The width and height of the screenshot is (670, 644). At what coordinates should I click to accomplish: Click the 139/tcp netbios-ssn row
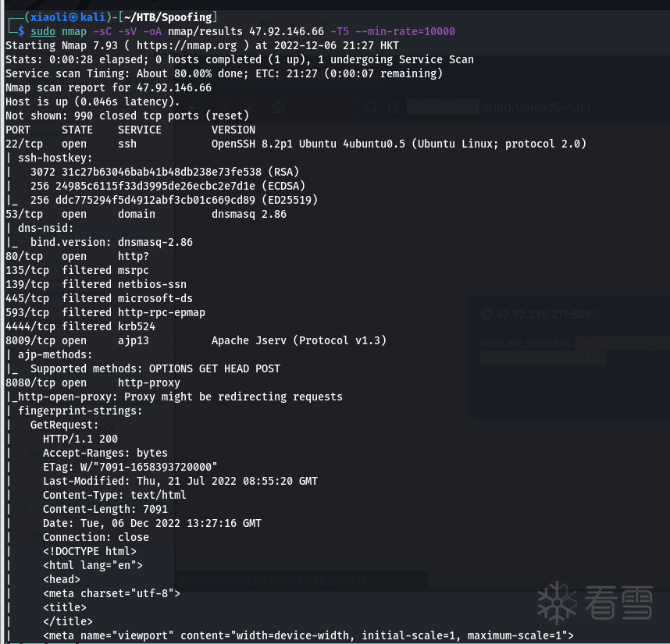point(96,284)
